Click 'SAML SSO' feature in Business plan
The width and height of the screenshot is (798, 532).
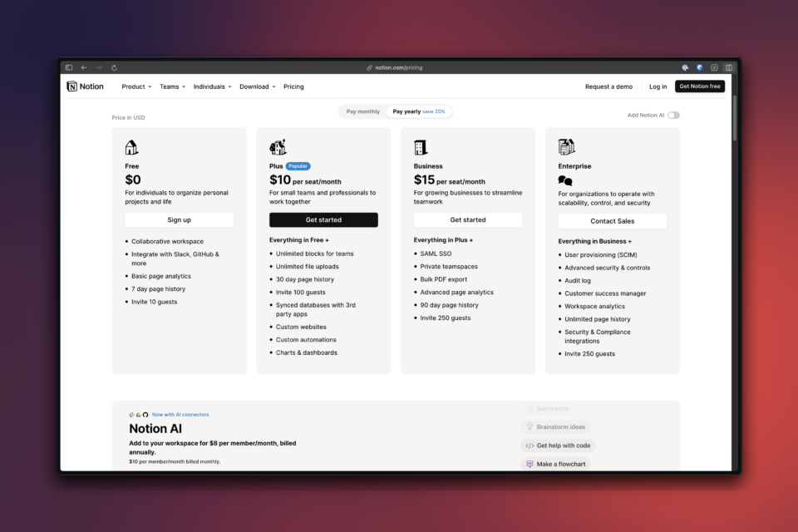click(x=436, y=254)
